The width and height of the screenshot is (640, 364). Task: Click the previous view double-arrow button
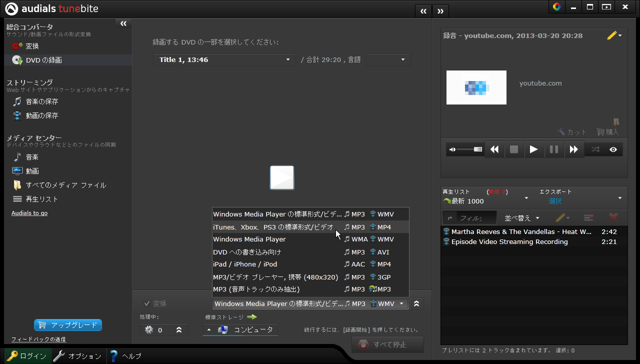point(423,11)
